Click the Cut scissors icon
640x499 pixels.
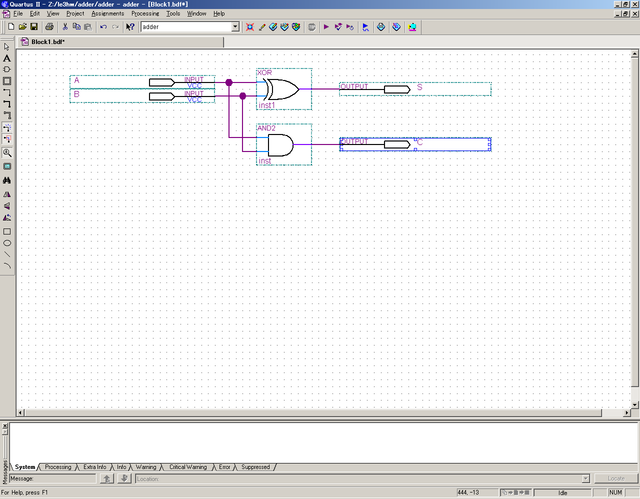[65, 27]
